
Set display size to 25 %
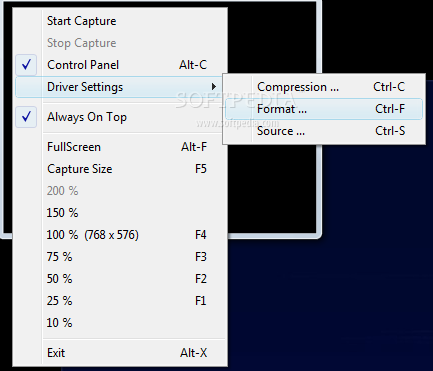coord(120,301)
